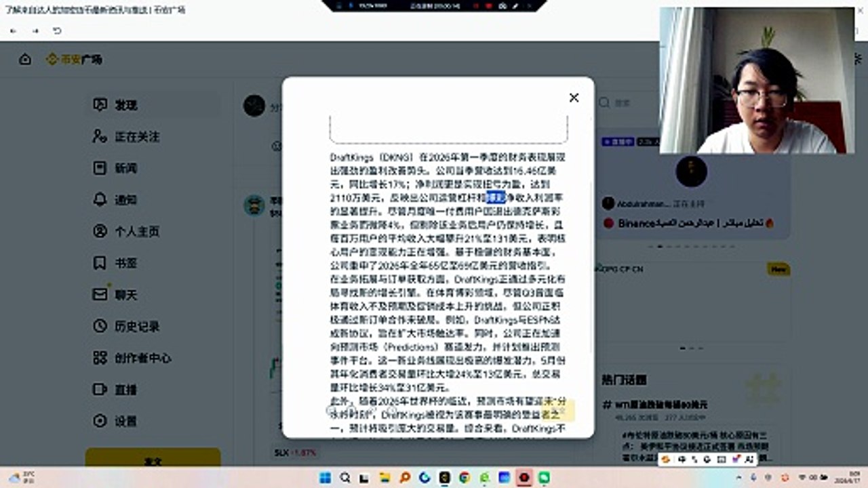Click the recording toolbar stop button

pyautogui.click(x=488, y=5)
